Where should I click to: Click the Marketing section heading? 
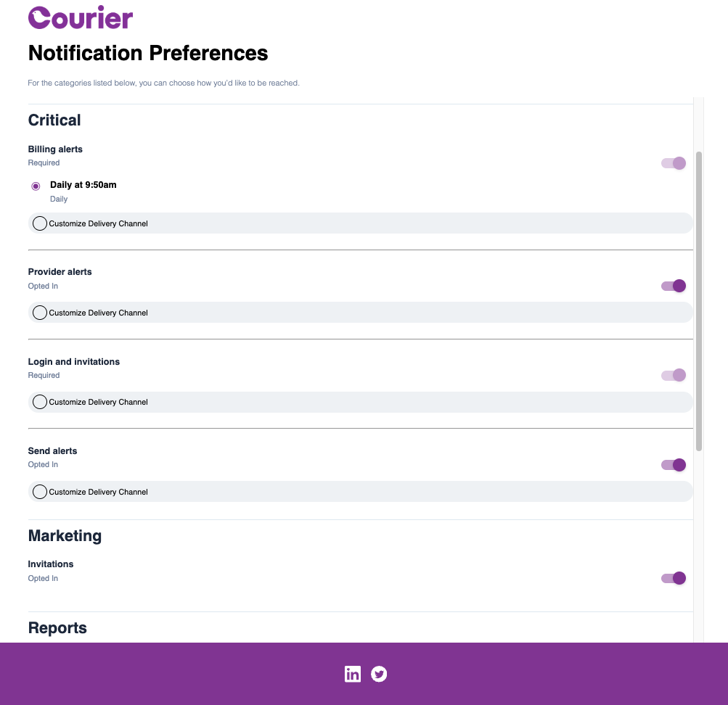pyautogui.click(x=65, y=535)
